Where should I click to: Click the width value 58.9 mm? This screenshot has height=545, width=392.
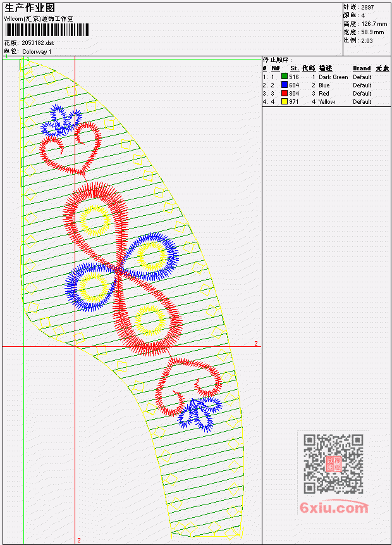click(372, 32)
